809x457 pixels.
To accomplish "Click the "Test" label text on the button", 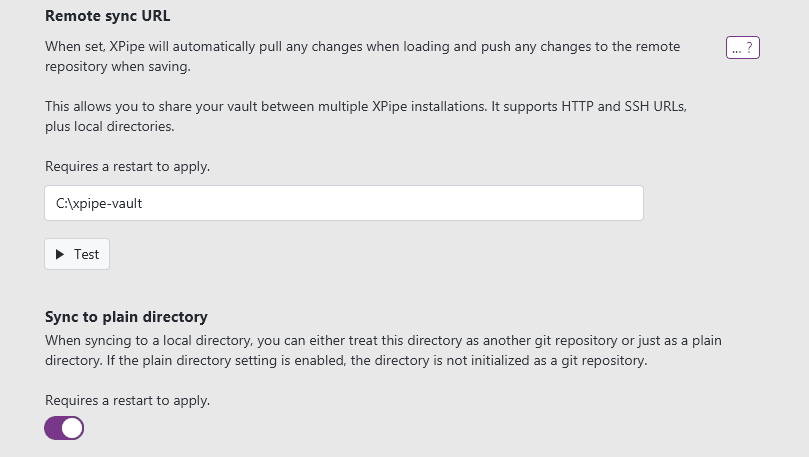I will (87, 255).
